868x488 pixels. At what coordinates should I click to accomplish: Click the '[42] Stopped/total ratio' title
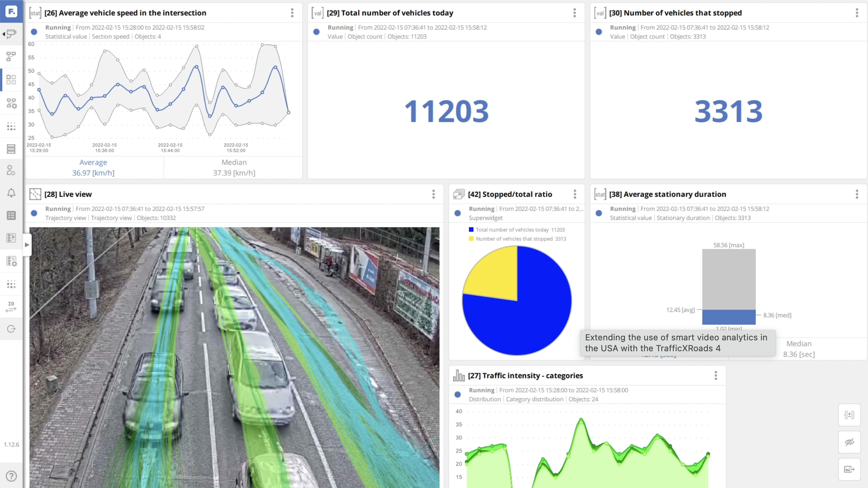click(510, 194)
